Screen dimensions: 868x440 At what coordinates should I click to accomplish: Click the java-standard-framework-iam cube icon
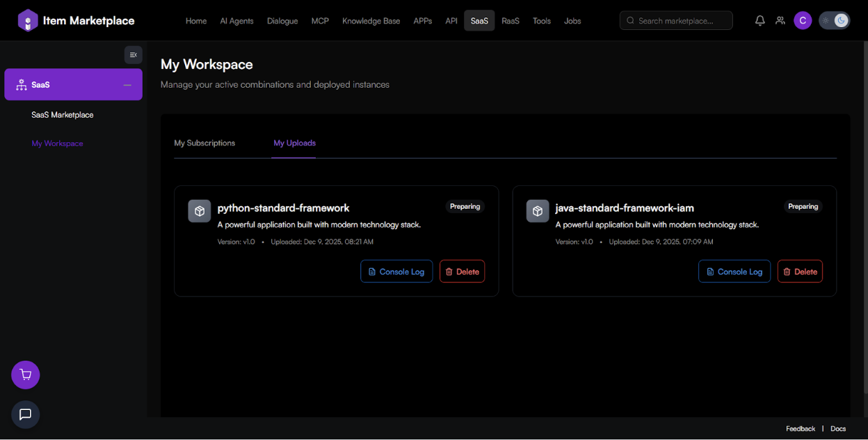tap(538, 211)
